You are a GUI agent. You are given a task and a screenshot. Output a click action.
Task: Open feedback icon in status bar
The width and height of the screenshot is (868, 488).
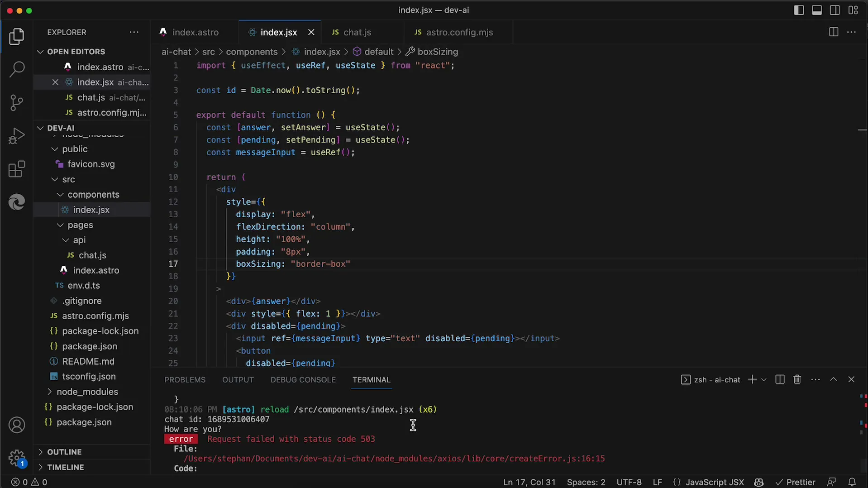point(831,482)
